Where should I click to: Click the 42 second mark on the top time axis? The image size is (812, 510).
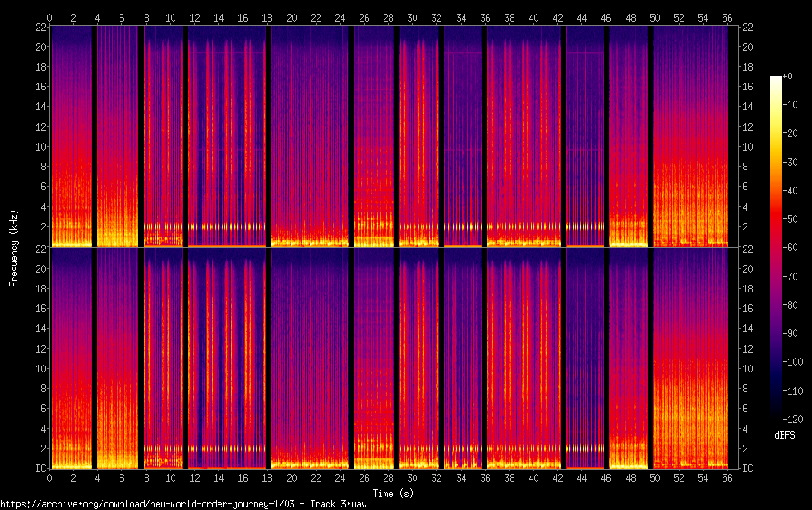tap(558, 17)
